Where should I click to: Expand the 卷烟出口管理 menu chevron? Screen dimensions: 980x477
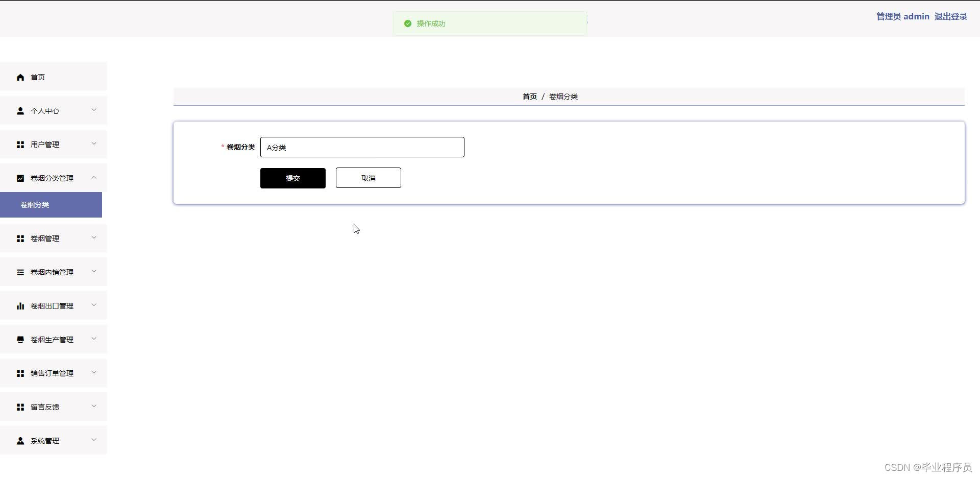[94, 305]
